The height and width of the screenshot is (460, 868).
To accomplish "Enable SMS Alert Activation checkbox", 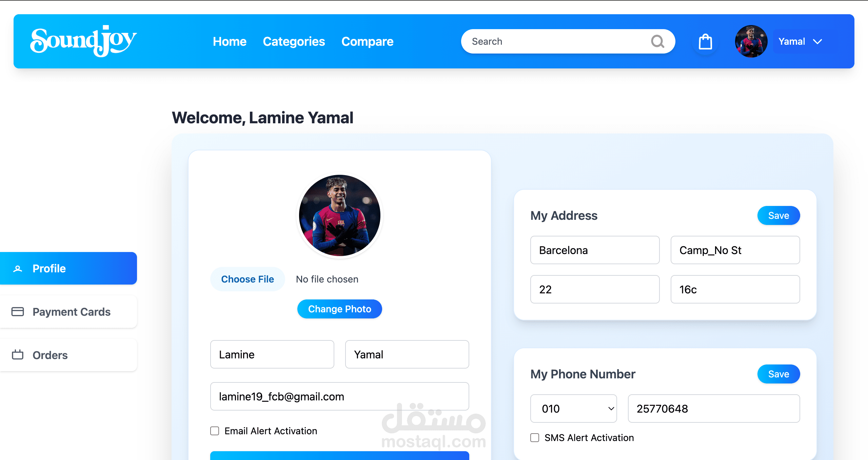I will pyautogui.click(x=535, y=438).
